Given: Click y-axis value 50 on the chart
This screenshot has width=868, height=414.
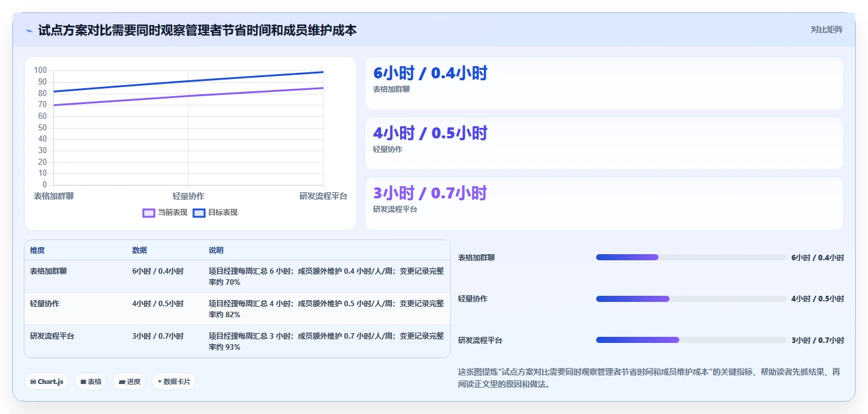Looking at the screenshot, I should [x=42, y=127].
